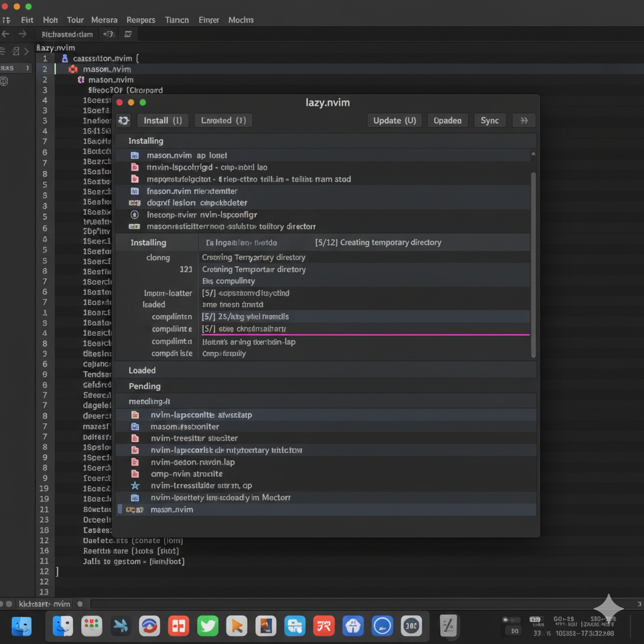Open the lazy.nvim settings gear icon

pyautogui.click(x=123, y=120)
